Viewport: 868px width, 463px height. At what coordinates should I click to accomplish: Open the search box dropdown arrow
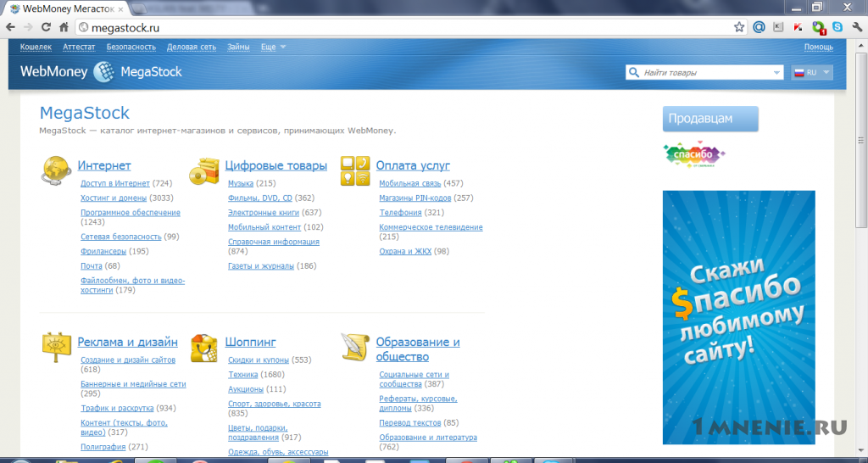pyautogui.click(x=776, y=73)
